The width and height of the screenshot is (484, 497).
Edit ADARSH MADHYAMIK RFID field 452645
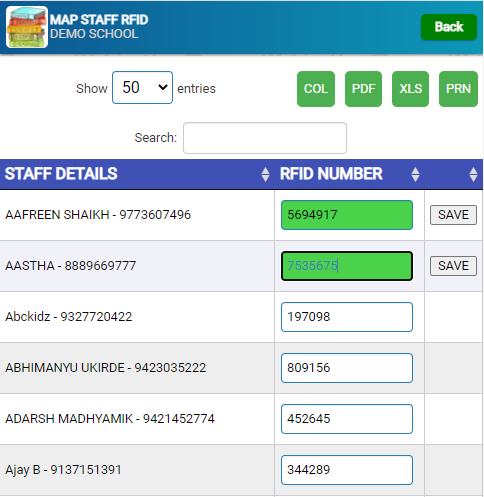(x=347, y=419)
